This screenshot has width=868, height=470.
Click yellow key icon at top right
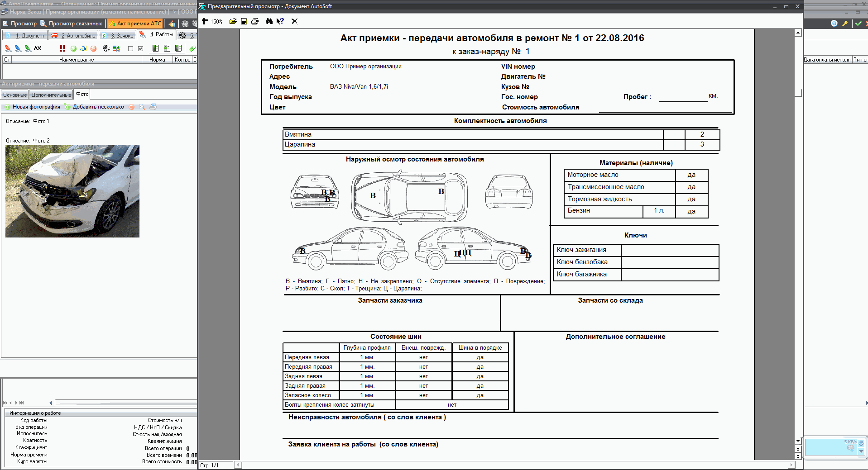845,24
